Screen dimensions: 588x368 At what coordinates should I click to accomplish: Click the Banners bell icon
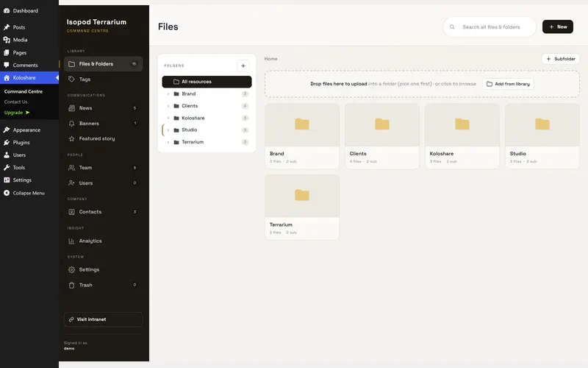(71, 124)
